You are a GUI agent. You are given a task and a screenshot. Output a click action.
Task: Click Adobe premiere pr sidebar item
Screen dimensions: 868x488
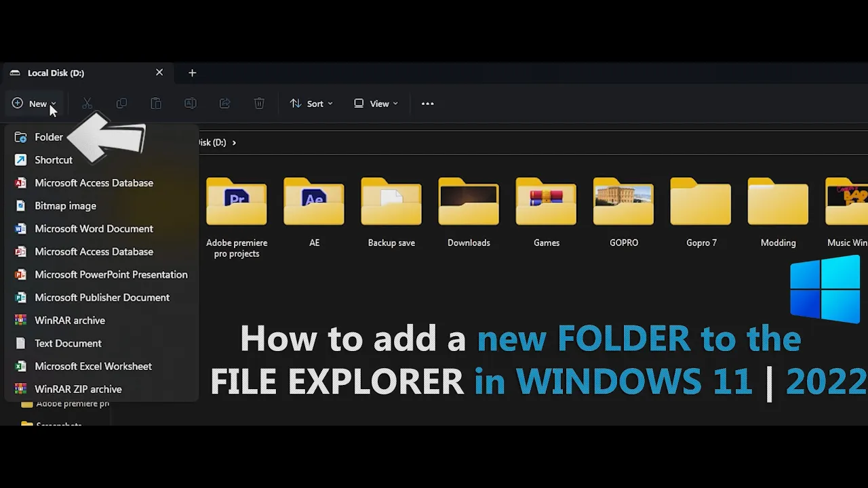click(x=64, y=404)
